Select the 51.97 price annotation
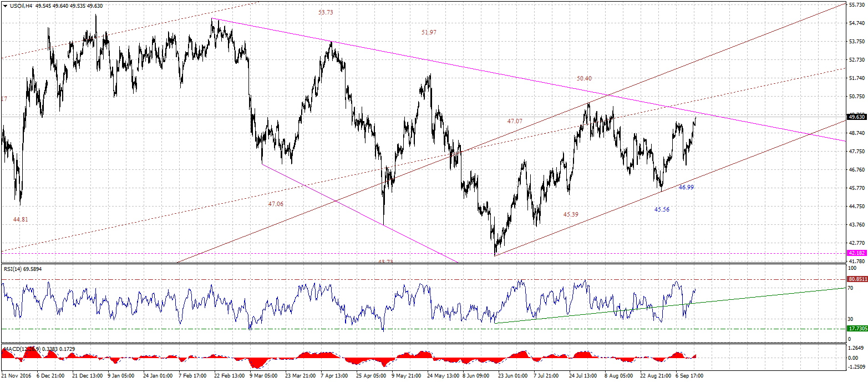Viewport: 868px width, 382px height. tap(429, 32)
